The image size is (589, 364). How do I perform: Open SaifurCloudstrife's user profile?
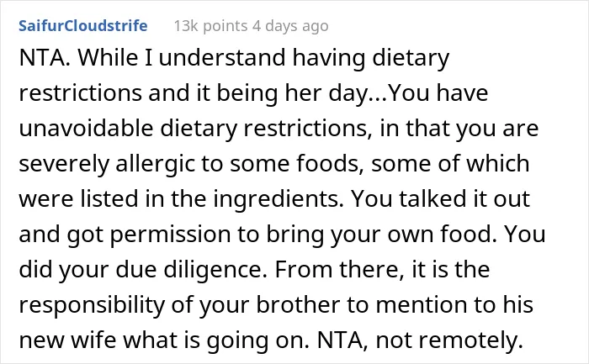point(83,26)
